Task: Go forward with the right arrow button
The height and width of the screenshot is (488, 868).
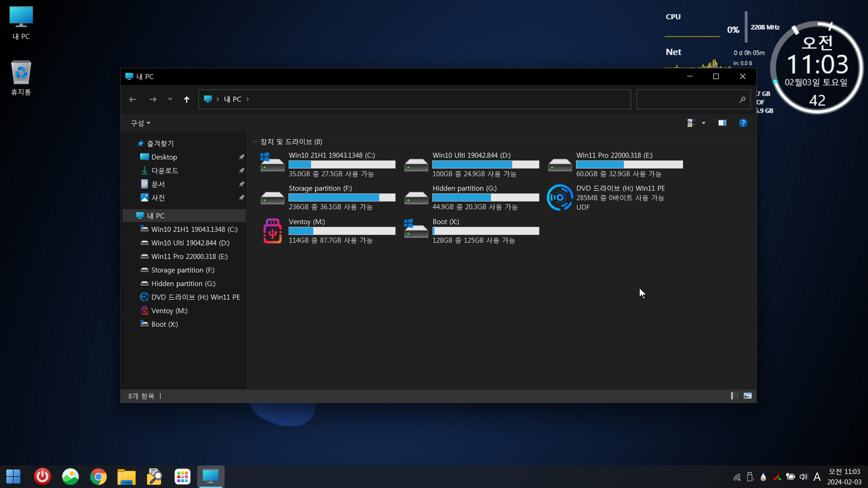Action: 153,99
